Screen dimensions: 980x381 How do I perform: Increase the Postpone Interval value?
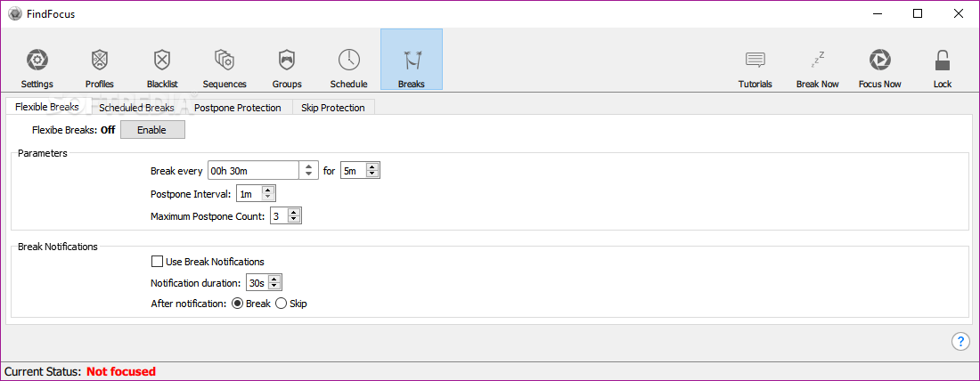coord(269,191)
